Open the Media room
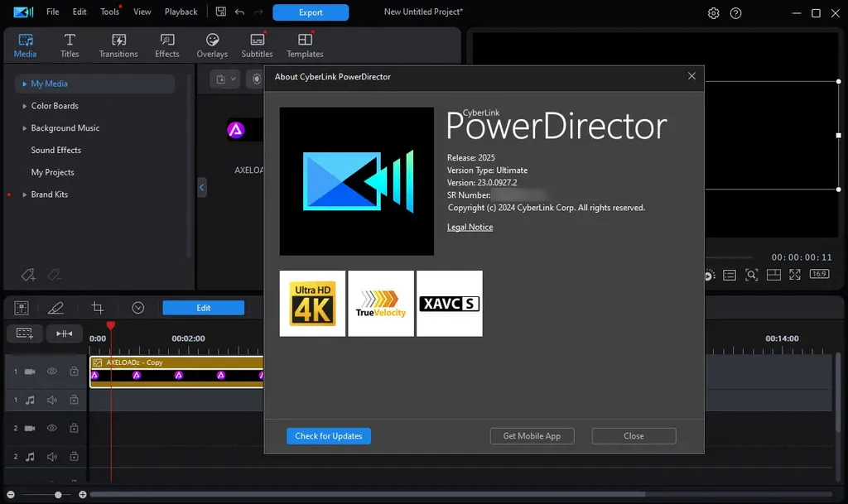 pos(26,46)
